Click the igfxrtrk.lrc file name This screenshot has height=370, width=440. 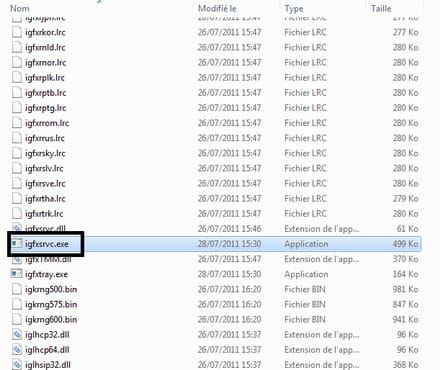click(x=44, y=214)
